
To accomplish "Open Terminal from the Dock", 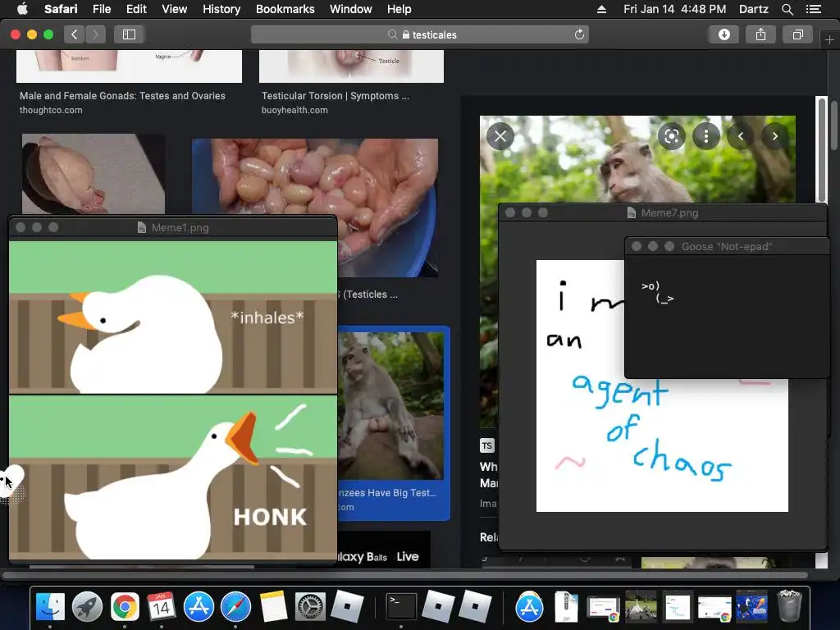I will coord(401,607).
